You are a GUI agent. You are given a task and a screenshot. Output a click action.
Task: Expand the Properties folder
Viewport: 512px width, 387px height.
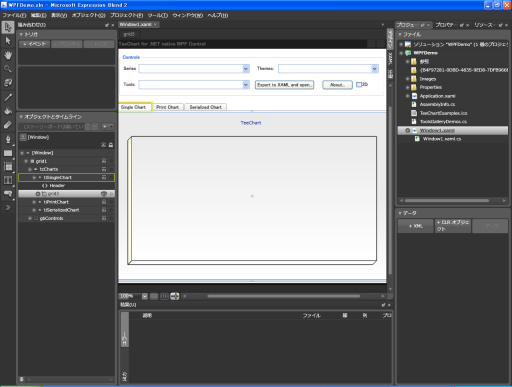[x=407, y=87]
